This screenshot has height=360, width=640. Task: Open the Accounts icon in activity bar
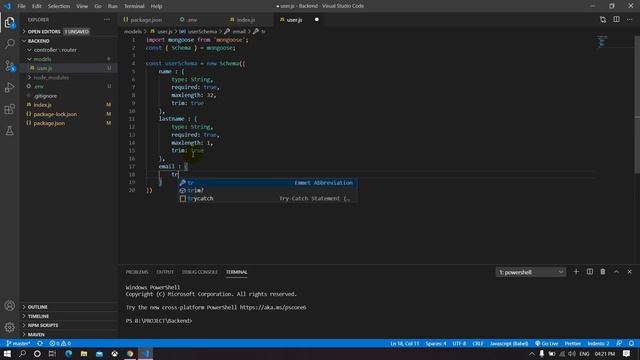coord(9,306)
